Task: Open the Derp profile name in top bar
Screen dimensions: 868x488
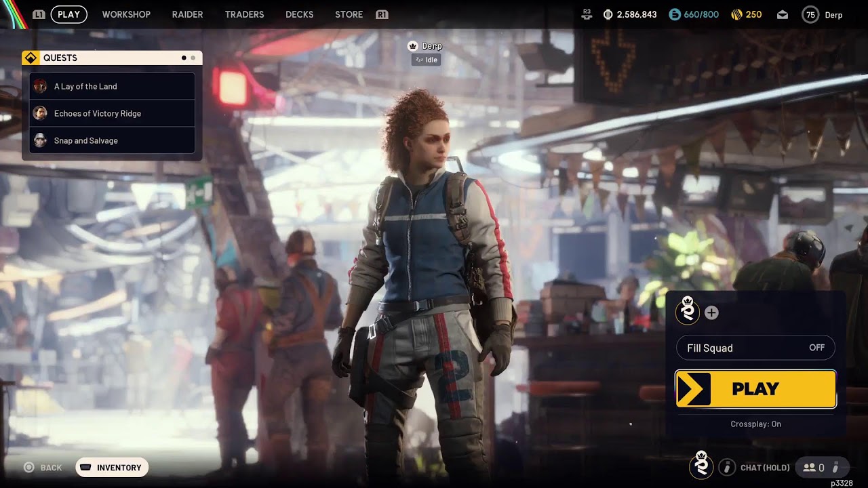Action: pos(833,15)
